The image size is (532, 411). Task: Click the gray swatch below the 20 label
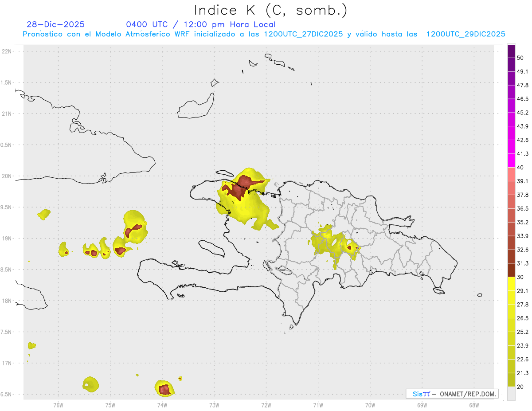coord(511,393)
